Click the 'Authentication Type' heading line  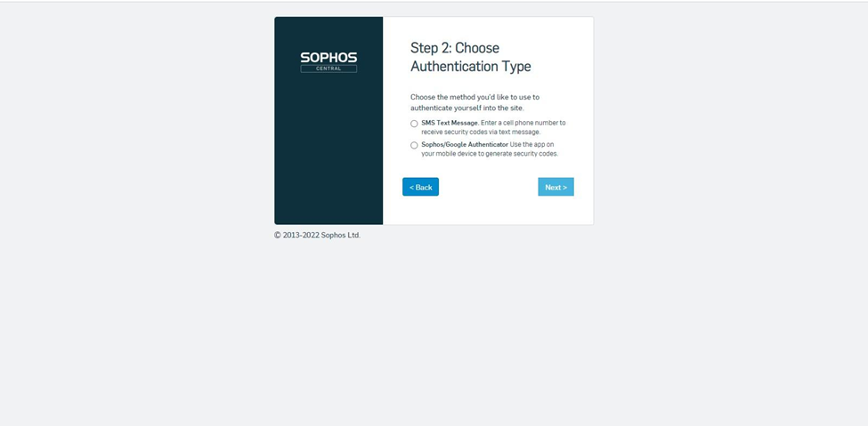(471, 67)
